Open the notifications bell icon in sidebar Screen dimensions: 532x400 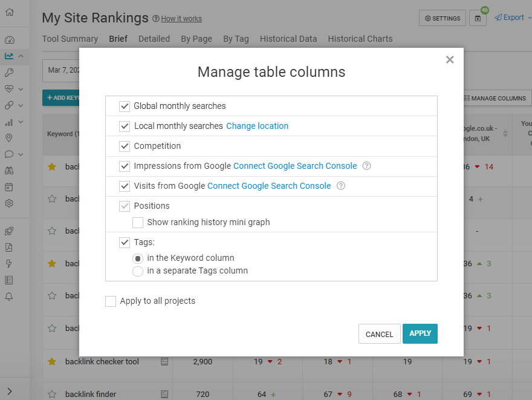point(9,297)
